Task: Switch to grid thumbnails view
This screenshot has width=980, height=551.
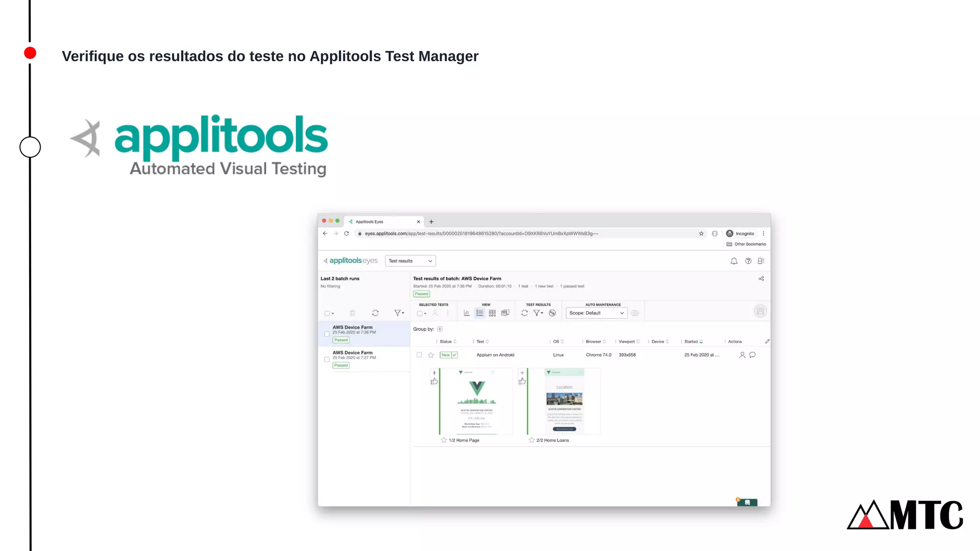Action: [492, 313]
